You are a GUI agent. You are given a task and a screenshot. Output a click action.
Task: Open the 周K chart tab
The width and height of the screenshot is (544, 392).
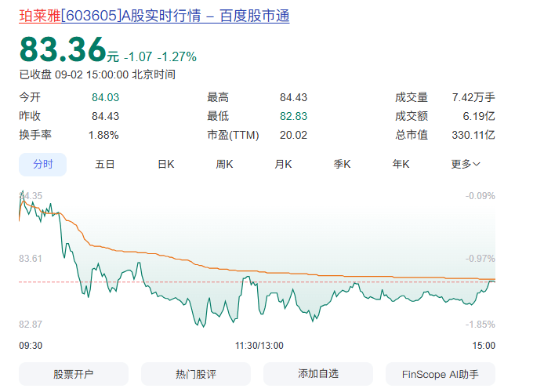[224, 164]
